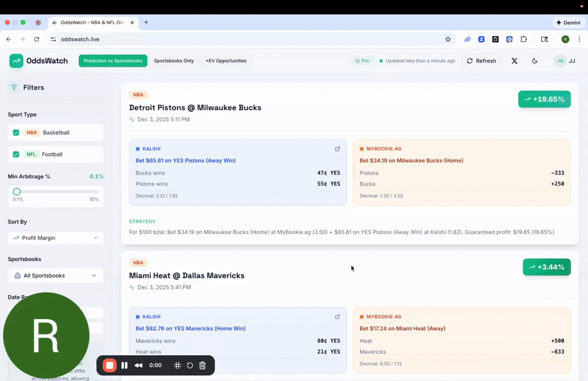The image size is (588, 381).
Task: Click the browser forward arrow
Action: pyautogui.click(x=22, y=39)
